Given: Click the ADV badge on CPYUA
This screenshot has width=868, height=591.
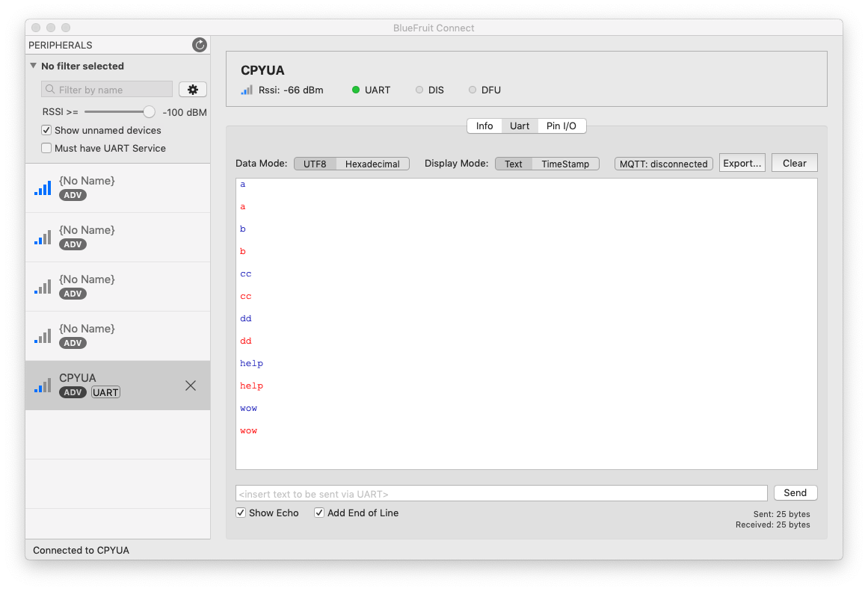Looking at the screenshot, I should tap(73, 392).
